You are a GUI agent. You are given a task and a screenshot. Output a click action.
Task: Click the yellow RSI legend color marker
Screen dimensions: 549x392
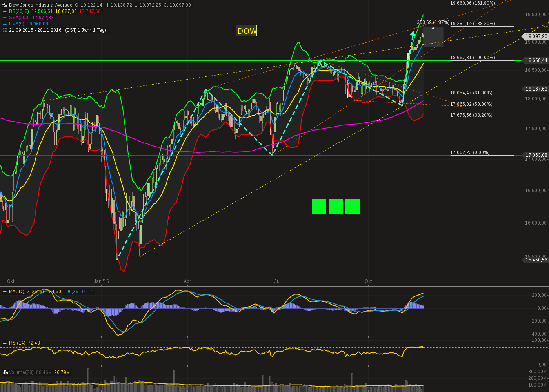pos(5,343)
